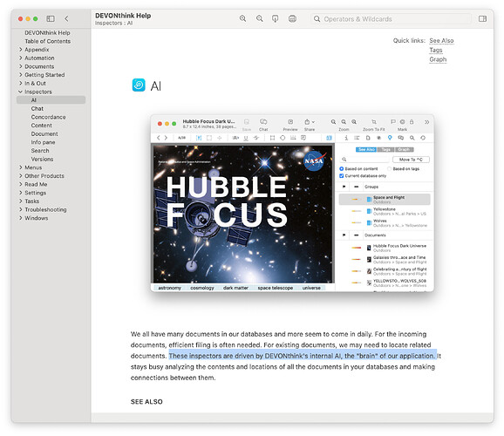This screenshot has width=504, height=436.
Task: Click the Operators & Wildcards search field
Action: pos(391,19)
